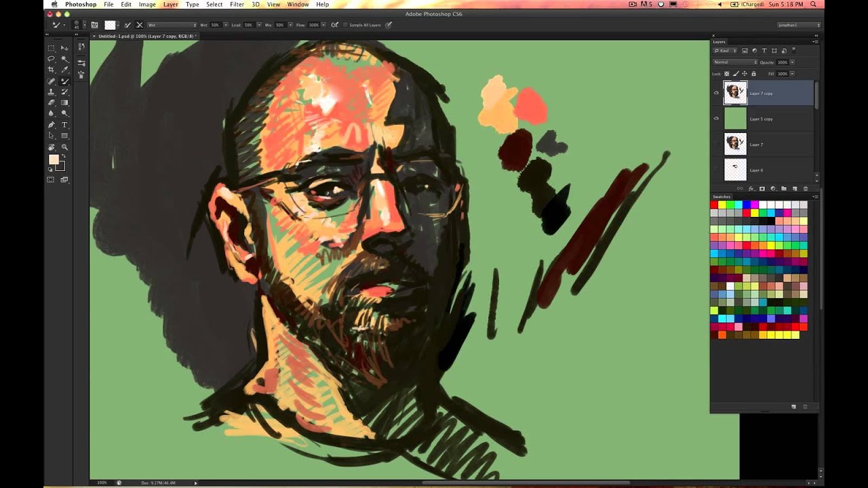
Task: Select the Rectangular Marquee tool
Action: [x=51, y=48]
